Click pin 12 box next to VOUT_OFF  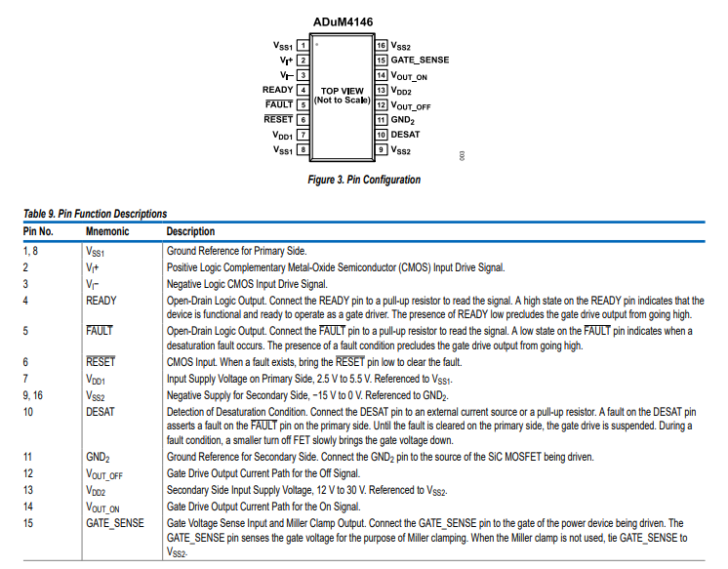tap(382, 105)
